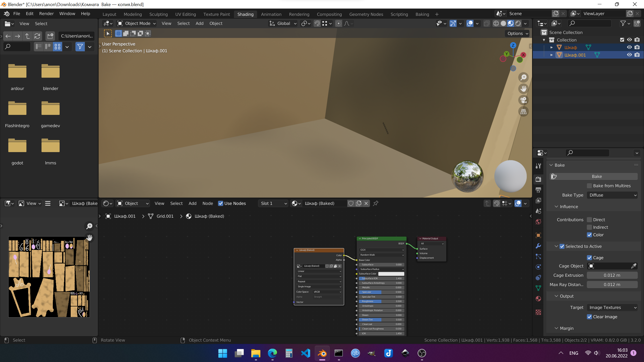Open the Target Image Textures dropdown
Screen dimensions: 644x362
[x=612, y=307]
